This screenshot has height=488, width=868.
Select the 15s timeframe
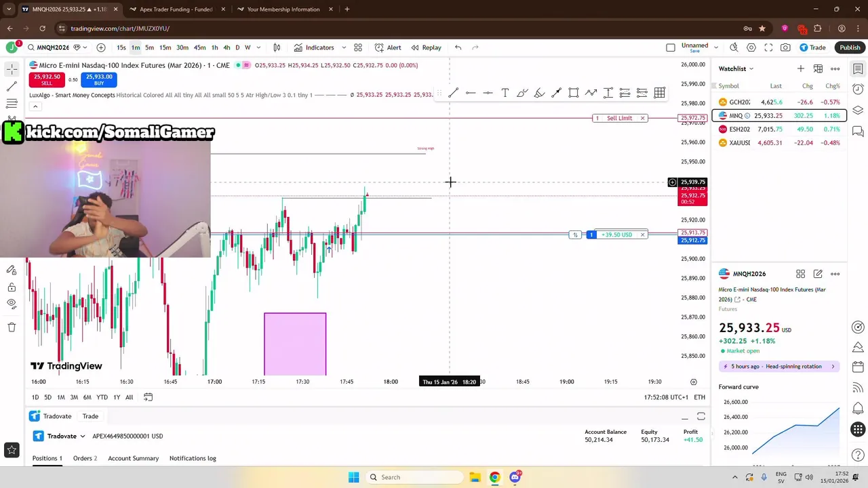click(x=121, y=47)
